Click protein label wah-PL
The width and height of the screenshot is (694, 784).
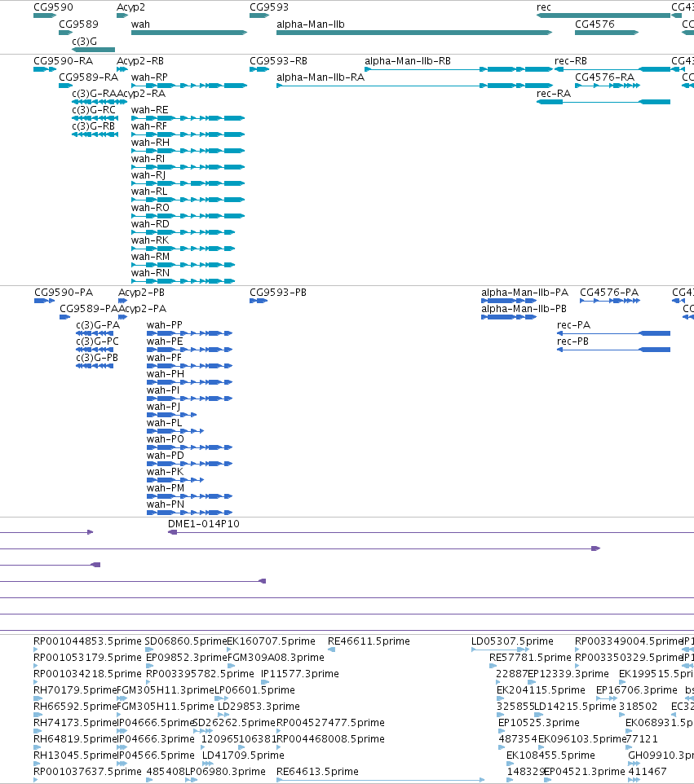164,423
